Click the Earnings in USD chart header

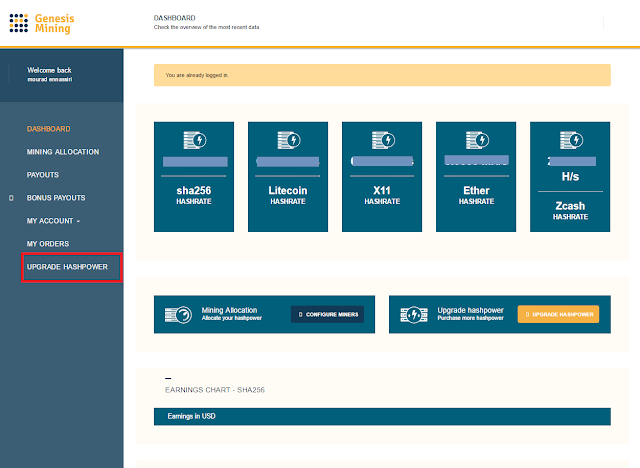tap(382, 416)
